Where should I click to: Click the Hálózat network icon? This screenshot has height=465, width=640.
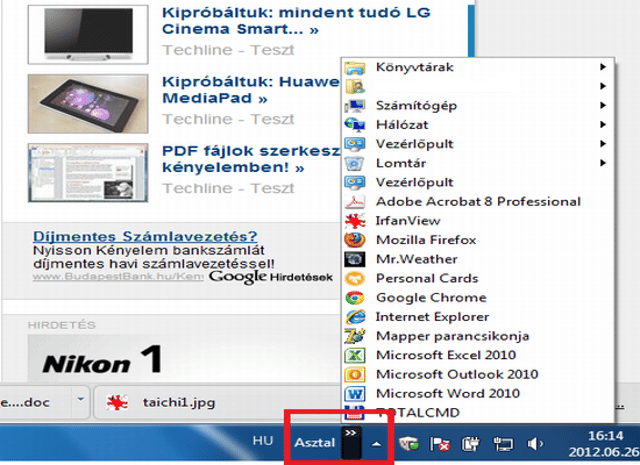355,125
